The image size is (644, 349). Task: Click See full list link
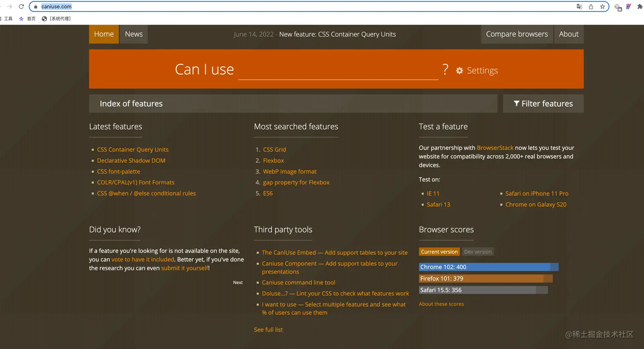pyautogui.click(x=268, y=329)
